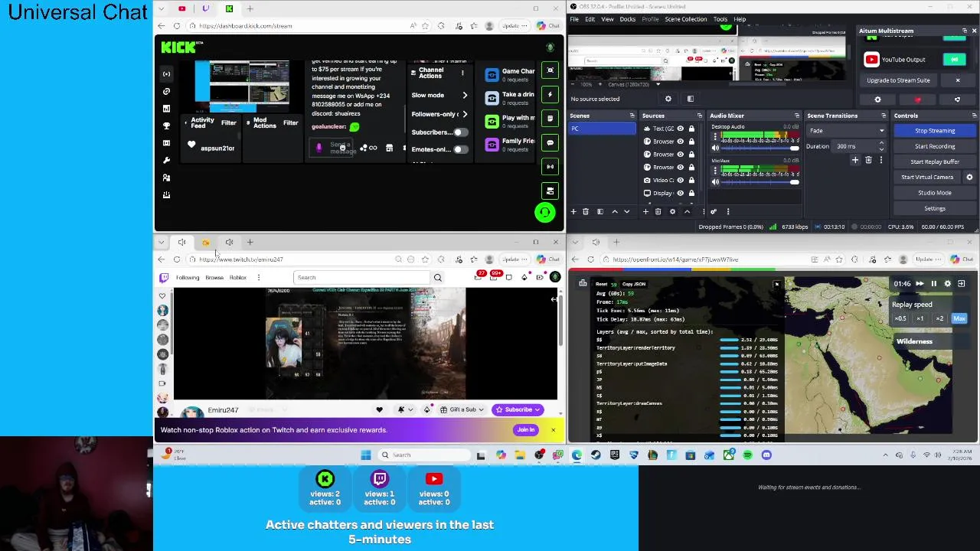Toggle visibility of Video Capture source
This screenshot has width=980, height=551.
coord(680,180)
